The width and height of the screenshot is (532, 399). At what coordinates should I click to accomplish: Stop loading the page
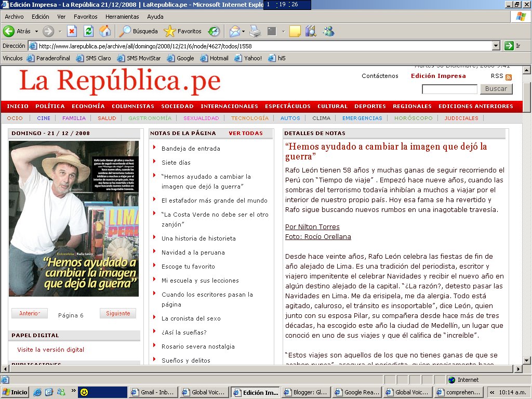[72, 31]
